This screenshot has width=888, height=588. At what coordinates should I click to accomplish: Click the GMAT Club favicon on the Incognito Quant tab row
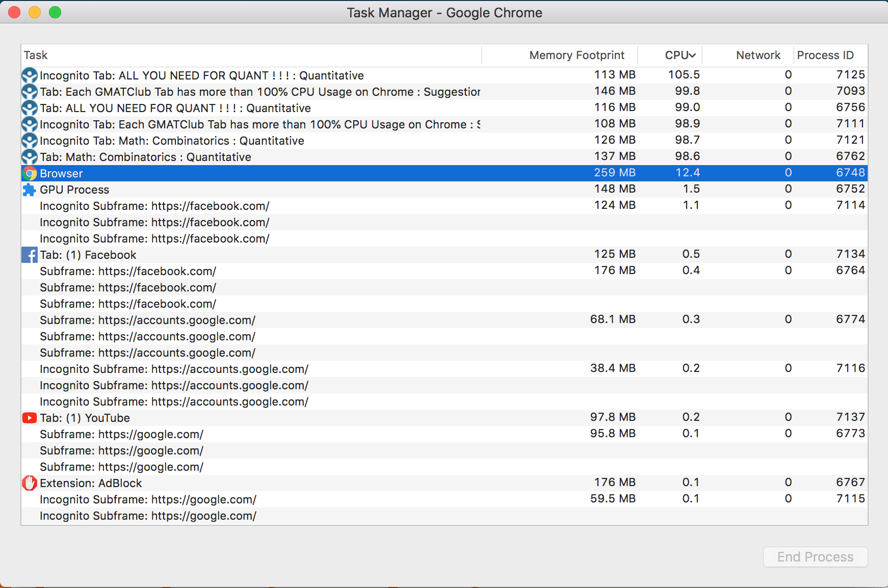coord(29,75)
